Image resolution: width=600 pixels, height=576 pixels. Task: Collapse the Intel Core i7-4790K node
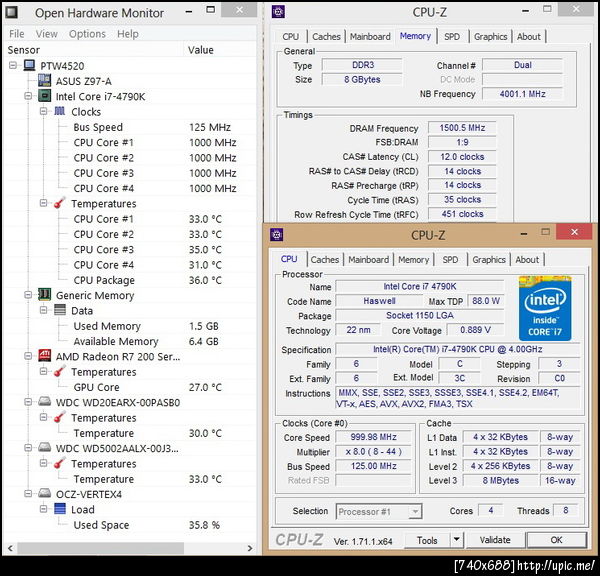pyautogui.click(x=28, y=96)
